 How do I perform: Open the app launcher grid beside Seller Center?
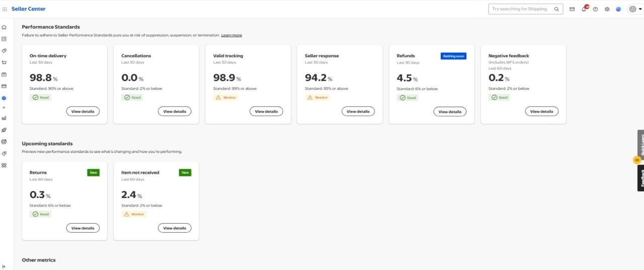coord(5,9)
